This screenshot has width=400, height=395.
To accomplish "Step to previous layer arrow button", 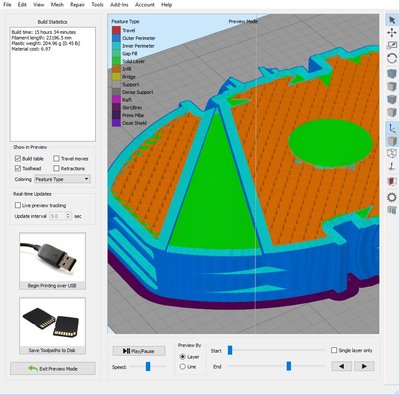I will tap(341, 366).
